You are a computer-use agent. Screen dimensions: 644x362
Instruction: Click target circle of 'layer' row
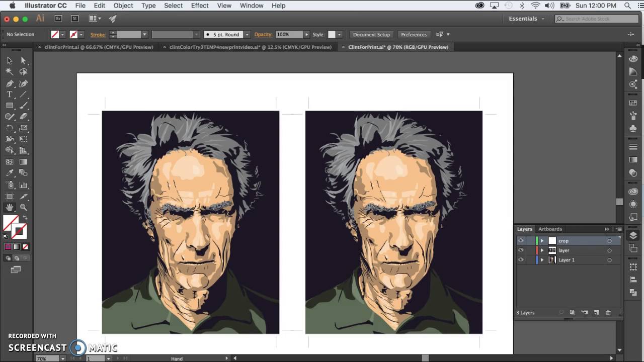point(609,250)
